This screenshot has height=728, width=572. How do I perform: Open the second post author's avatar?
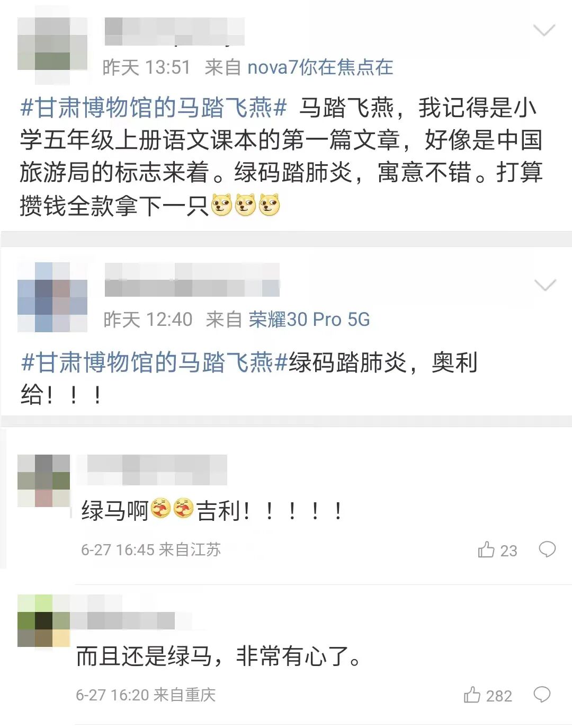(52, 297)
